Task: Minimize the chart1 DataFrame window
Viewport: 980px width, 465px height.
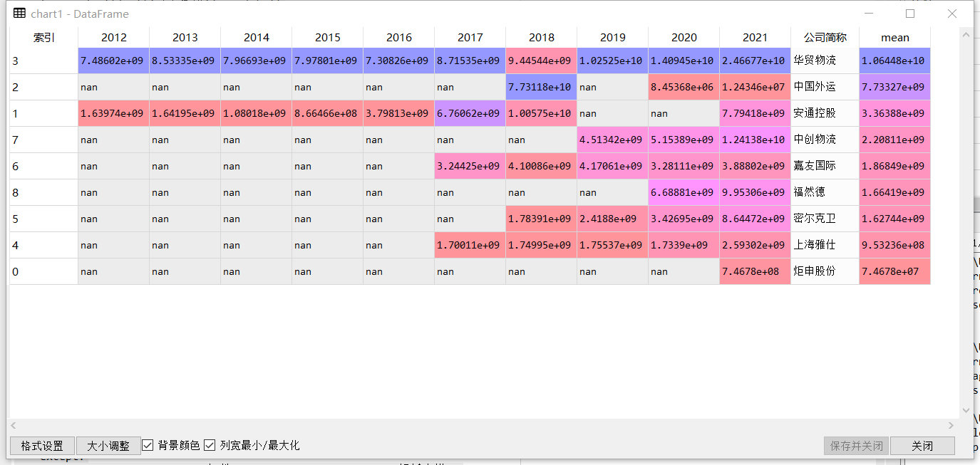Action: (869, 14)
